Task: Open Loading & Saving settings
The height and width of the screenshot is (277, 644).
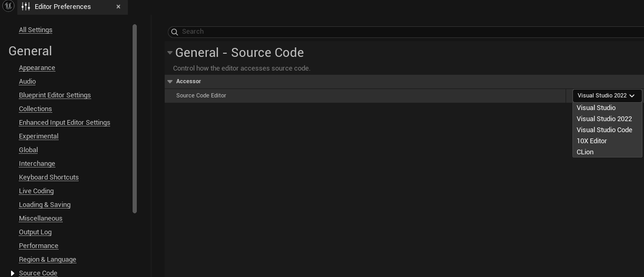Action: coord(45,205)
